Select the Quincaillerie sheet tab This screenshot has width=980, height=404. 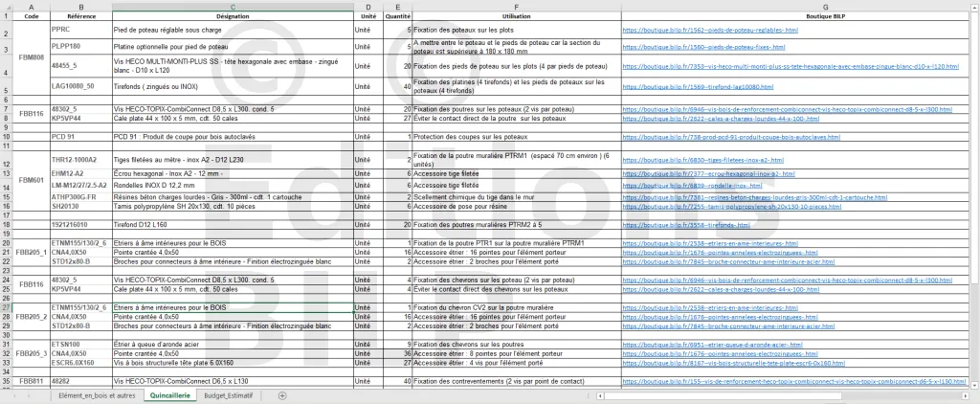(170, 394)
